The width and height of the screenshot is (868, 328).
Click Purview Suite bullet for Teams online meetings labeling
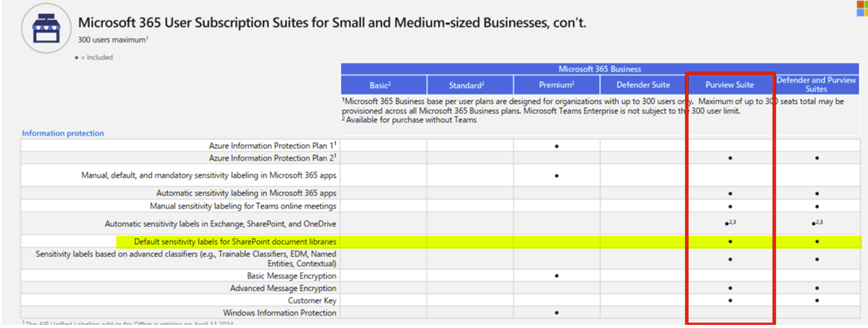tap(731, 206)
